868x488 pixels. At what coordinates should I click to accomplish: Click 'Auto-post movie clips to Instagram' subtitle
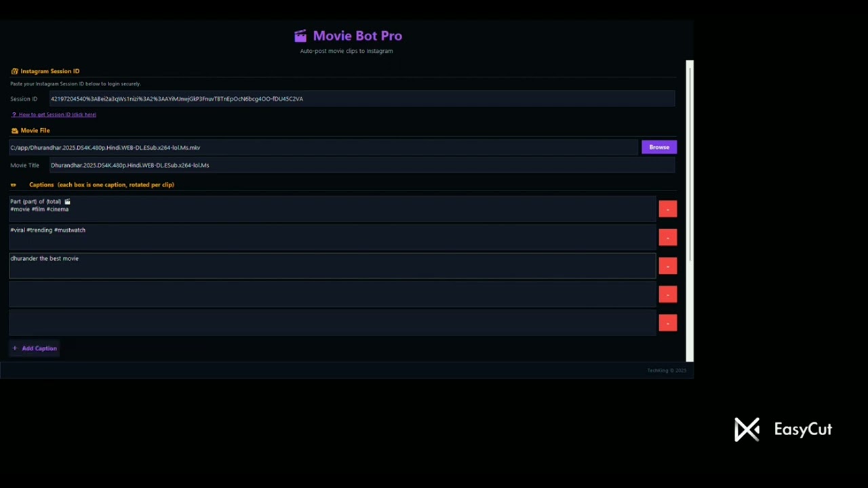click(x=347, y=51)
